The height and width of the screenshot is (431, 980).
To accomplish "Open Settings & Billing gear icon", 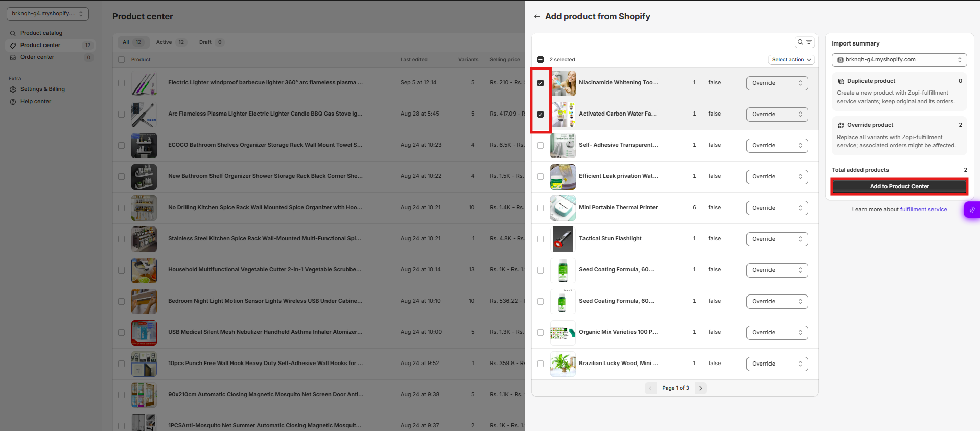I will 13,89.
